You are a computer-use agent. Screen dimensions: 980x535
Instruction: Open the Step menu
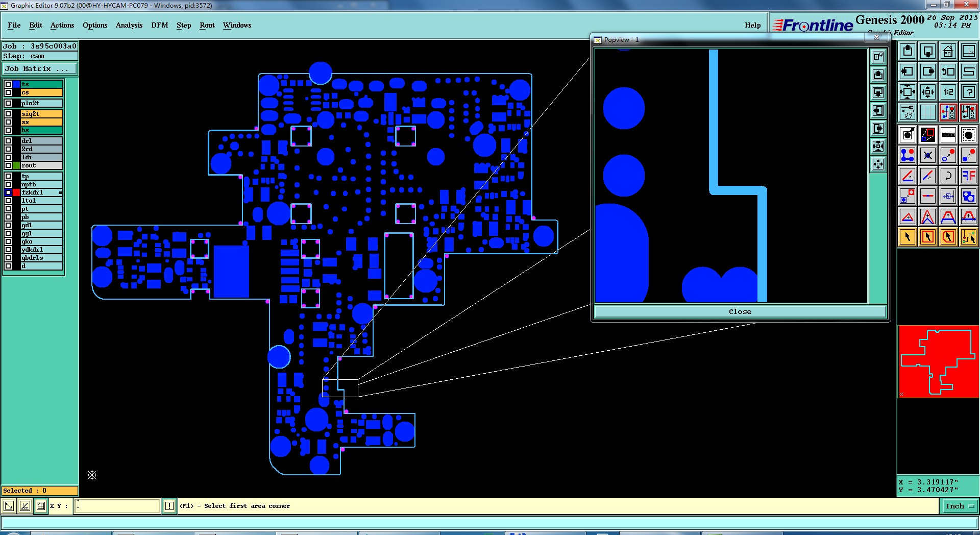click(x=184, y=25)
